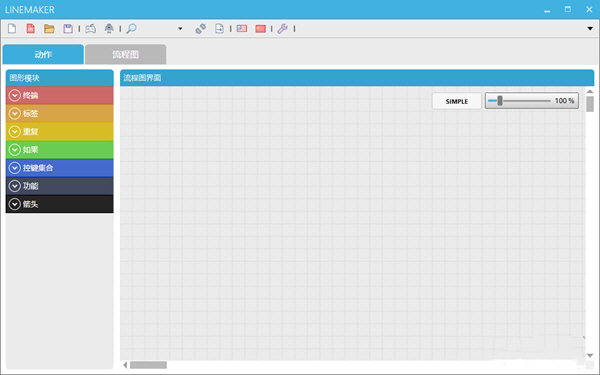The height and width of the screenshot is (375, 600).
Task: Switch to the 流程图 tab
Action: (x=126, y=54)
